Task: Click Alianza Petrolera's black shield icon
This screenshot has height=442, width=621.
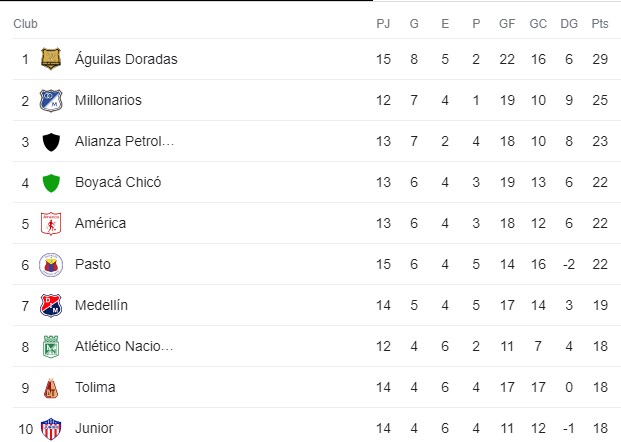Action: click(x=51, y=142)
